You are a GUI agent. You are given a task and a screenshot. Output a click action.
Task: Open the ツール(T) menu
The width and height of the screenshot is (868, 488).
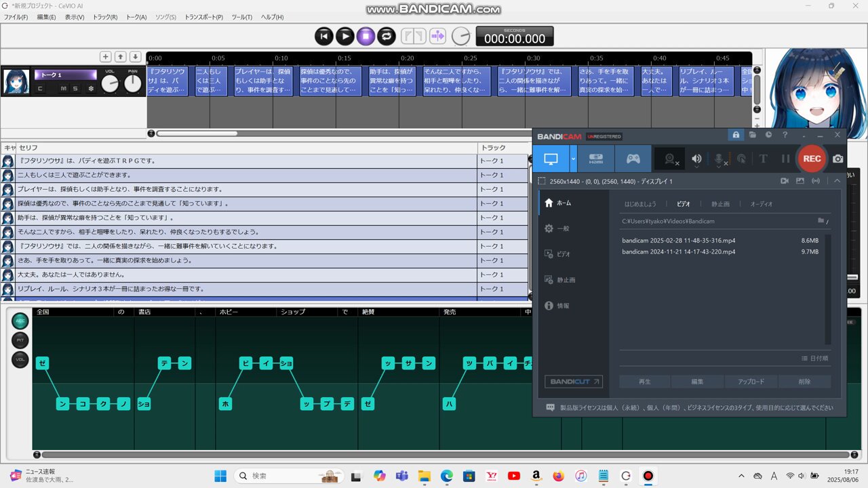click(242, 17)
